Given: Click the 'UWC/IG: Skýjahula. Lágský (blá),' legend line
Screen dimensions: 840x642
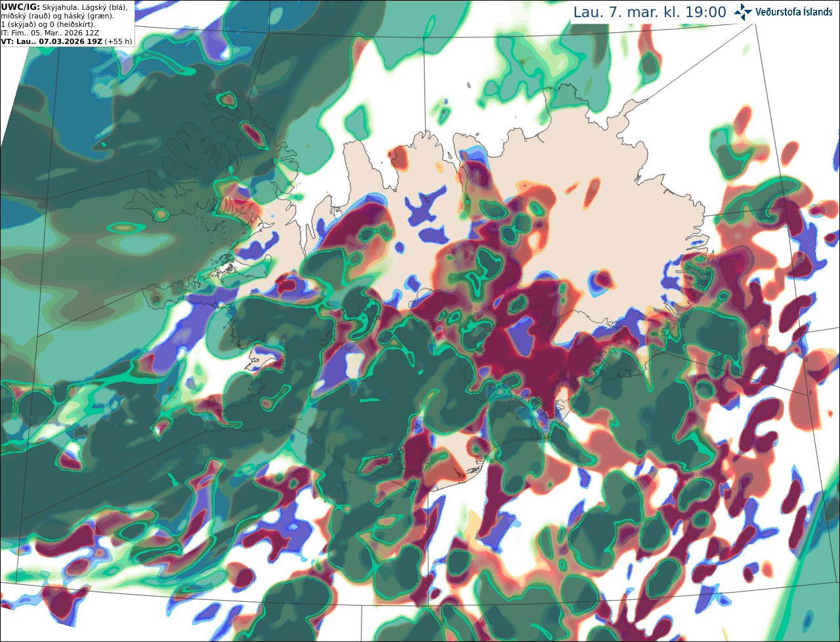Looking at the screenshot, I should pos(64,7).
